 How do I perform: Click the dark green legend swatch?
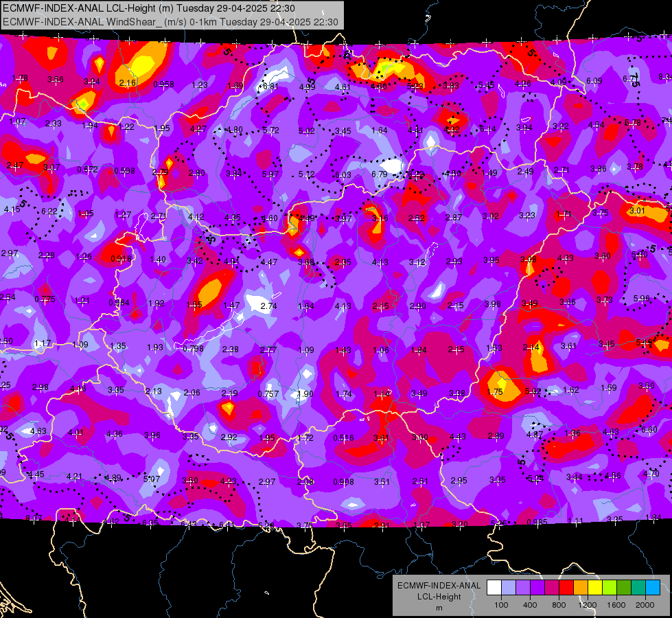[x=624, y=588]
